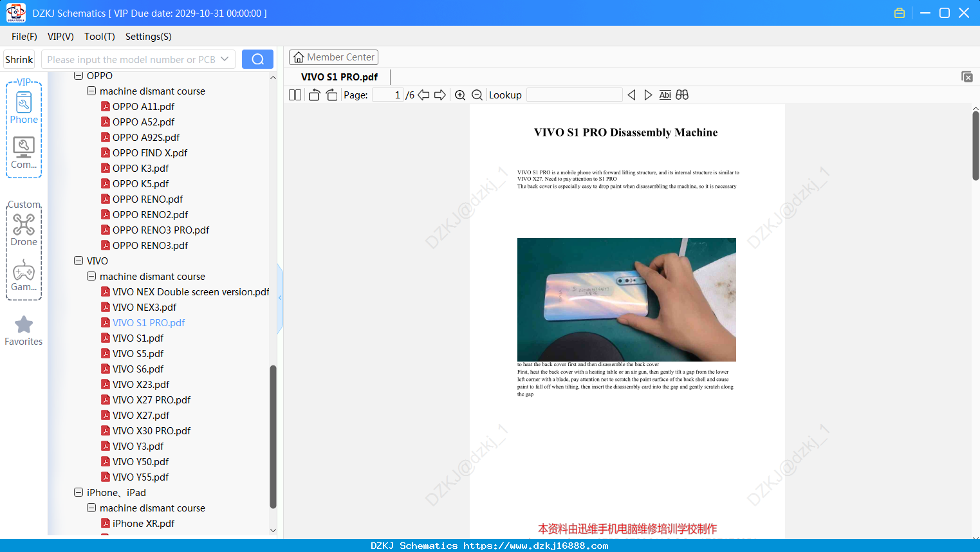Viewport: 980px width, 552px height.
Task: Open the Computer category in sidebar
Action: 24,153
